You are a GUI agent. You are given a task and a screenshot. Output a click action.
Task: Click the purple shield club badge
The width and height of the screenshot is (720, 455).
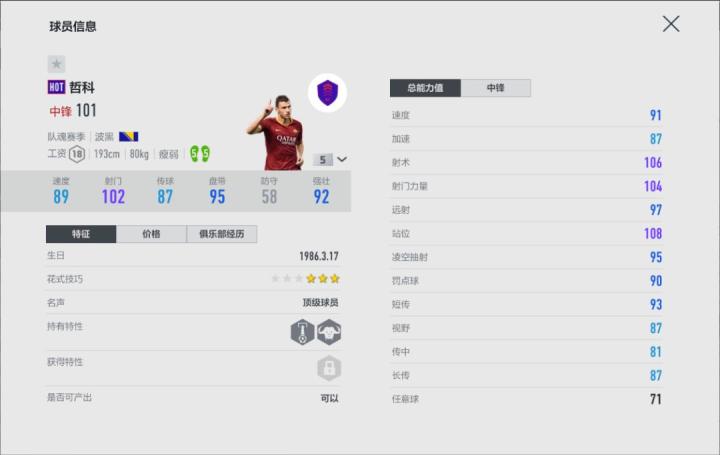click(x=327, y=92)
